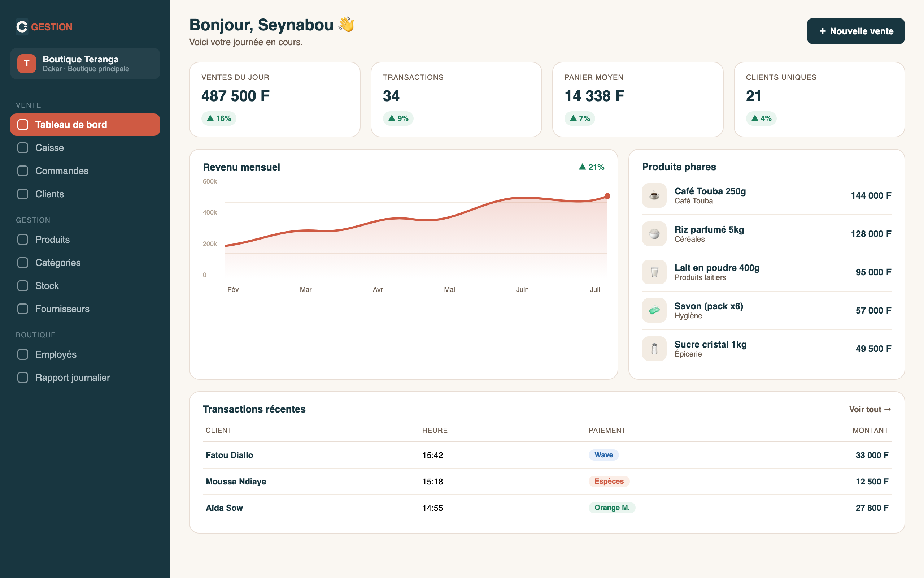Viewport: 924px width, 578px height.
Task: Click the Clients sidebar icon
Action: (x=23, y=194)
